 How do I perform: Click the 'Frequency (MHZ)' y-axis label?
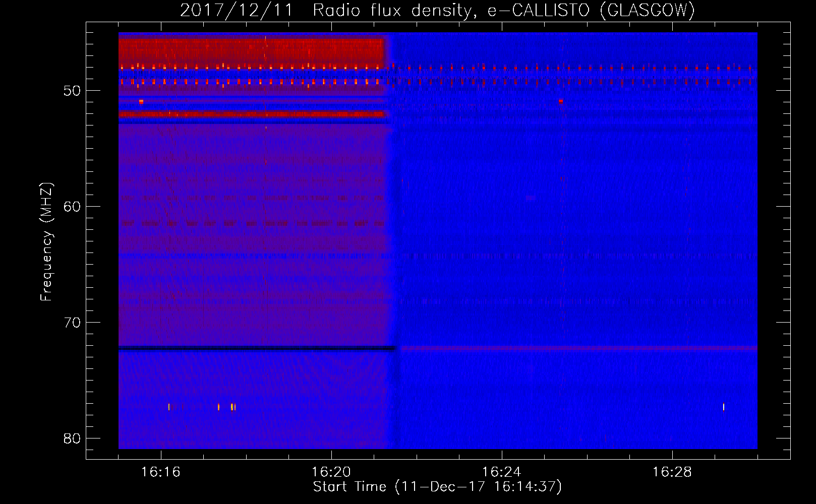46,241
